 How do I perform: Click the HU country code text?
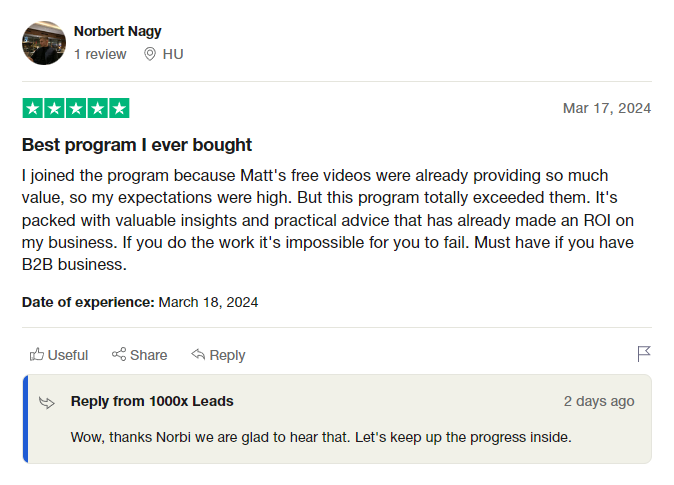173,54
